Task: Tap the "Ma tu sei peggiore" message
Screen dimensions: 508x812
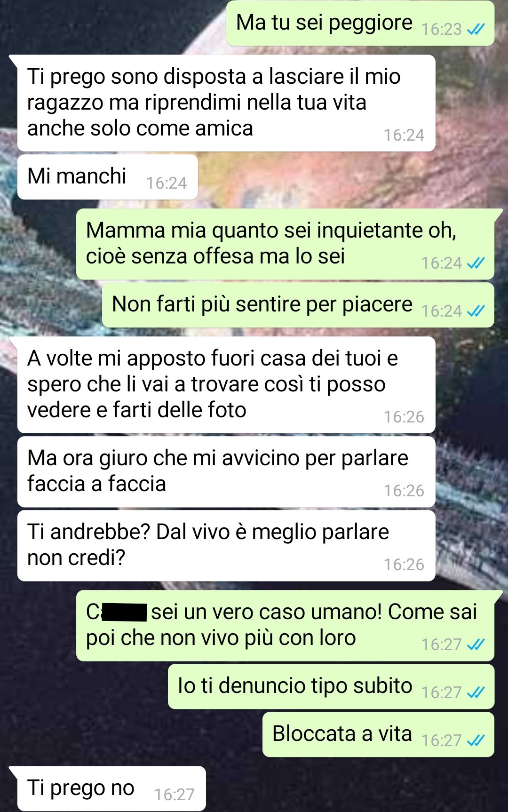Action: tap(360, 23)
